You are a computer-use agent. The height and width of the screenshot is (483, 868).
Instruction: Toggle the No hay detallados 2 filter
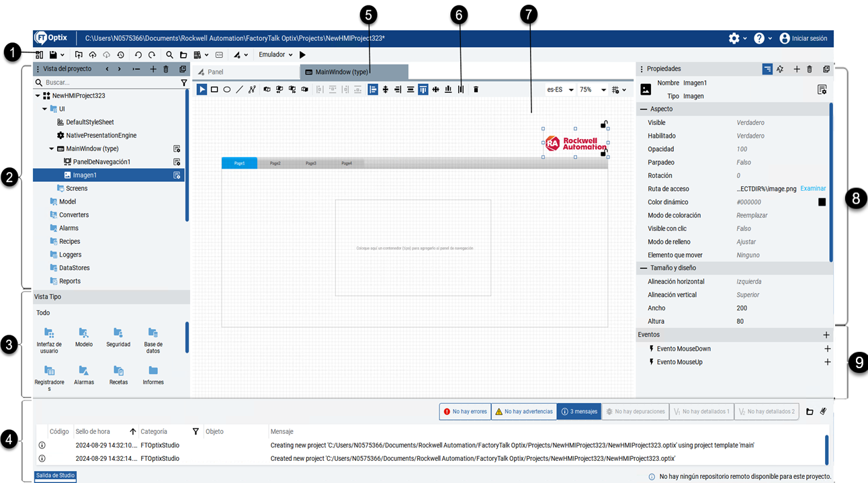[767, 412]
